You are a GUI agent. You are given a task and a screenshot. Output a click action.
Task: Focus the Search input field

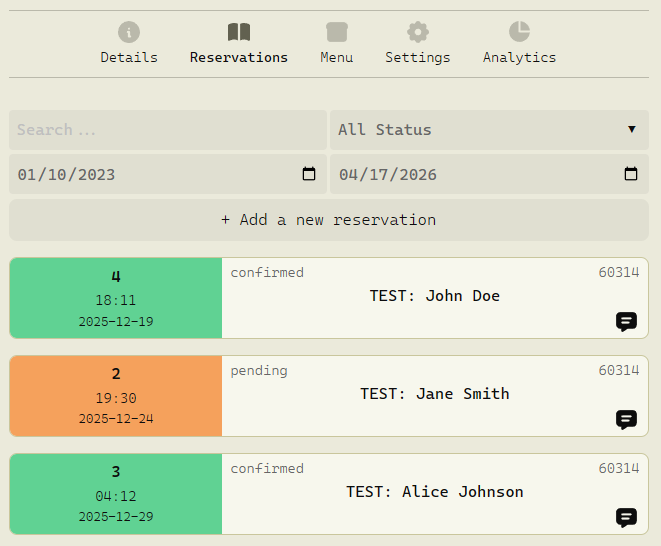pos(168,130)
